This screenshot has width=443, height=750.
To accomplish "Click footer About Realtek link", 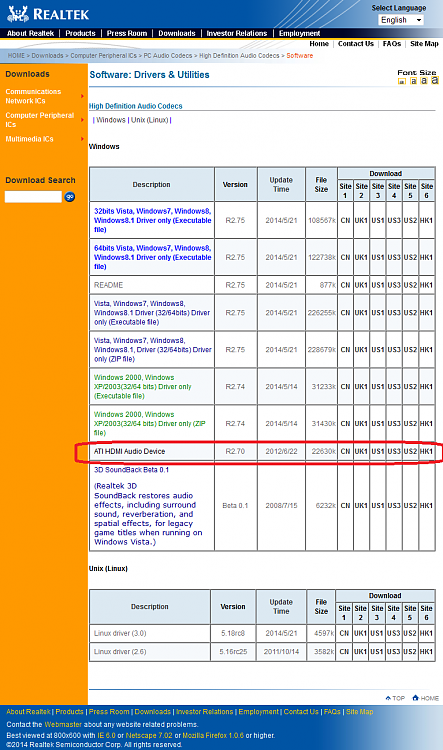I will [x=28, y=712].
